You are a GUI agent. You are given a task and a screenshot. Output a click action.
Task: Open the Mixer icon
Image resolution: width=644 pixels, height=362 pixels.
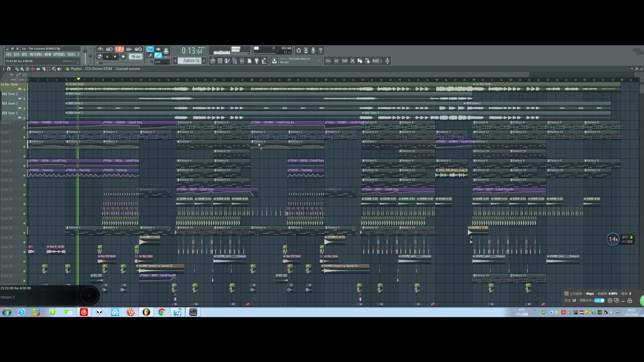242,61
